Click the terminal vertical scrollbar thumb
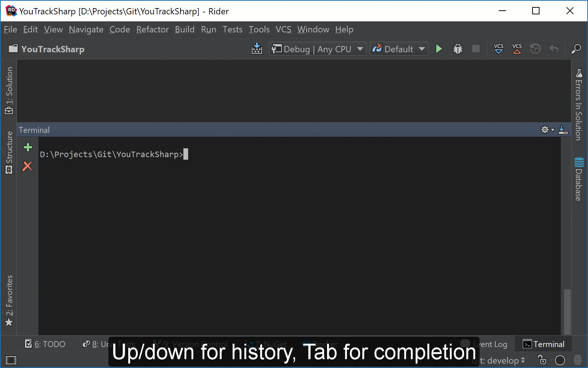The image size is (588, 368). (x=567, y=311)
